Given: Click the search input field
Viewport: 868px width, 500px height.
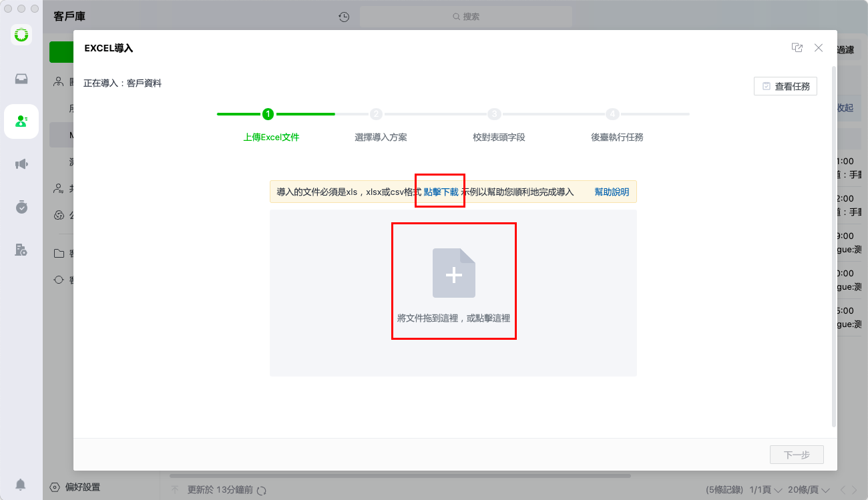Looking at the screenshot, I should [466, 17].
